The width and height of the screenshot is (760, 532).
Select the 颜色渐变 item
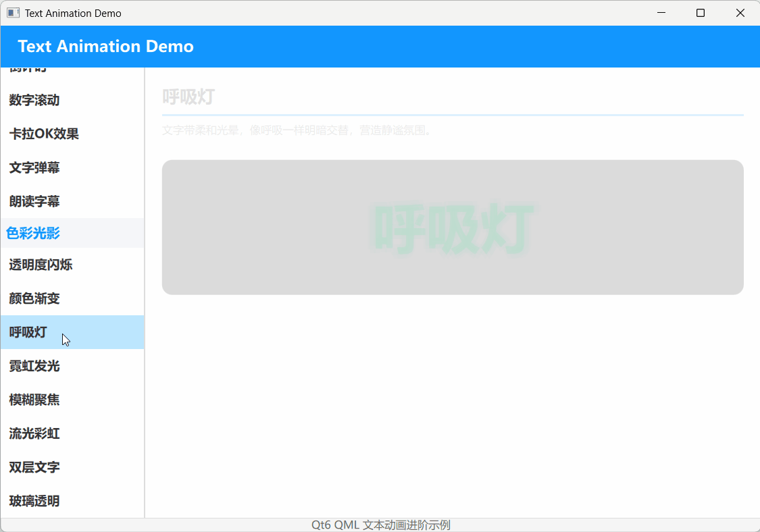click(x=72, y=298)
